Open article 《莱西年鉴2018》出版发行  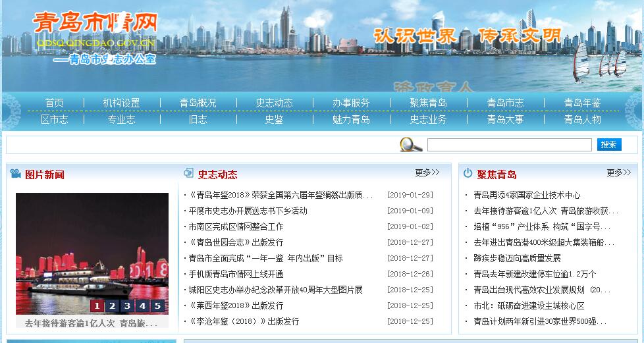pyautogui.click(x=236, y=305)
